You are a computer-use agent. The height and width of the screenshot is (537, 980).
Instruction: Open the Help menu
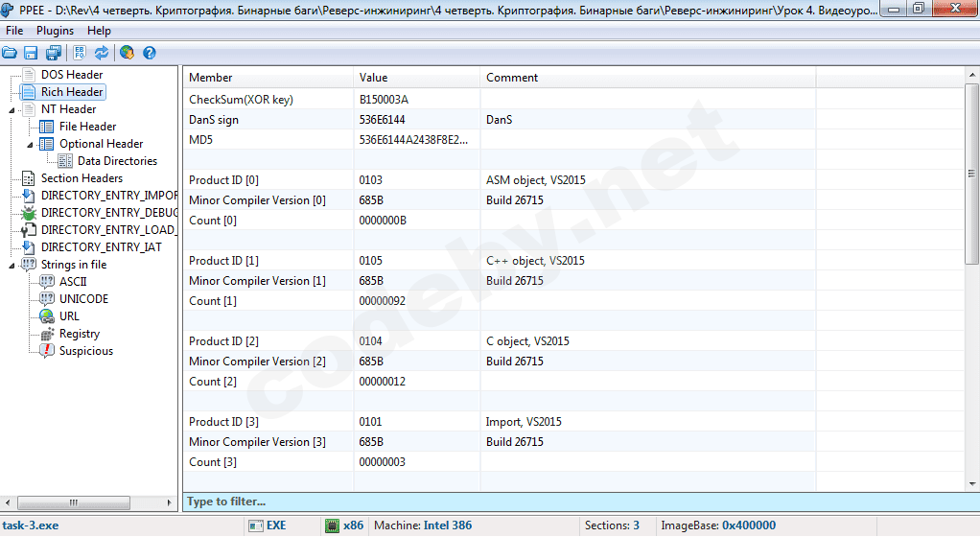[99, 31]
